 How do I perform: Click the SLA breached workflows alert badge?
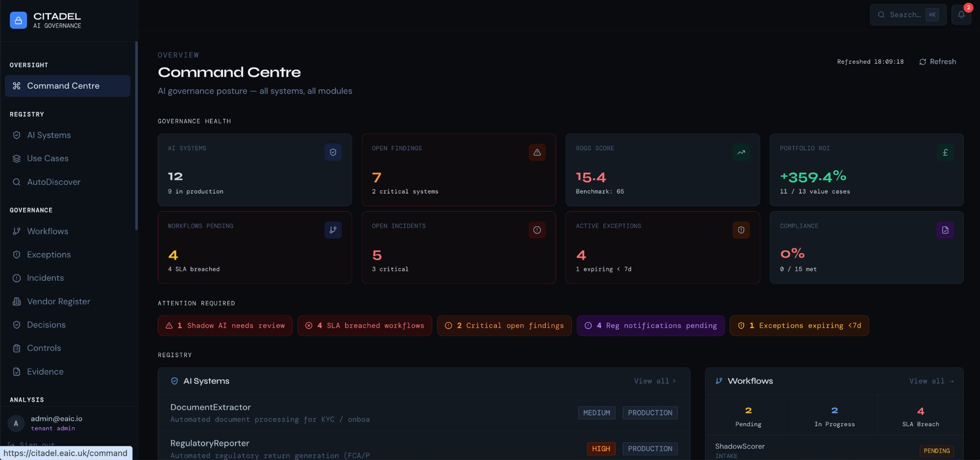coord(365,325)
